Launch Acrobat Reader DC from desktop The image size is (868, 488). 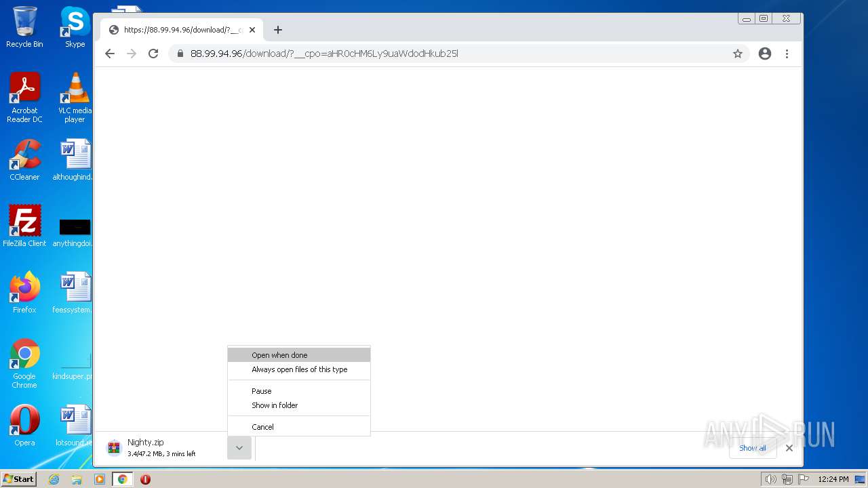tap(24, 98)
